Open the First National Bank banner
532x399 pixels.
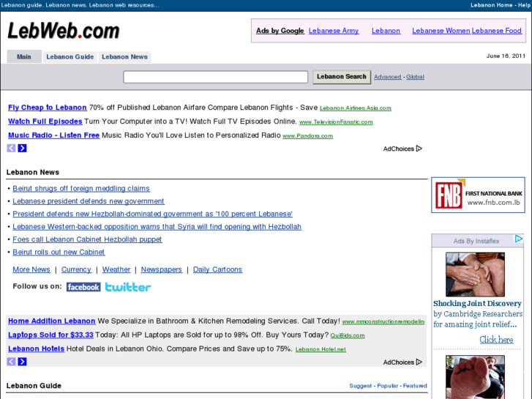[478, 195]
